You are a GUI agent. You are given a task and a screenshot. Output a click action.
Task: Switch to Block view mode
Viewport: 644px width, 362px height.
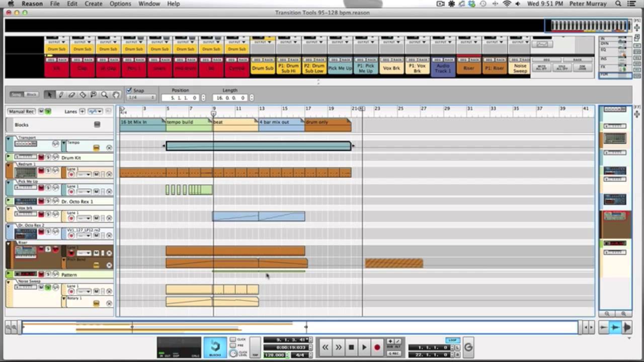[x=31, y=95]
